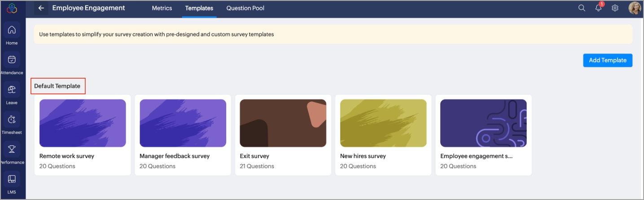644x200 pixels.
Task: Open the LMS module icon
Action: 12,179
